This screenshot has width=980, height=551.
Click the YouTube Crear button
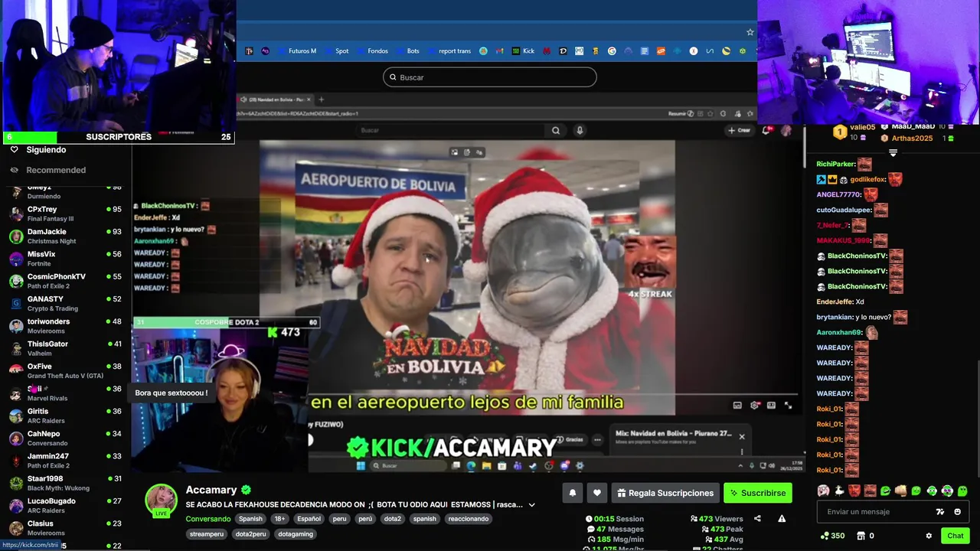(740, 130)
